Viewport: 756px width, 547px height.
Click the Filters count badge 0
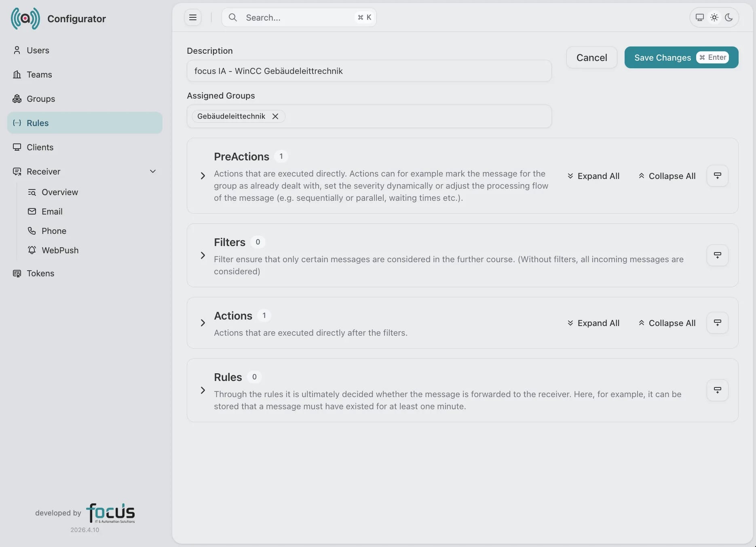tap(258, 242)
